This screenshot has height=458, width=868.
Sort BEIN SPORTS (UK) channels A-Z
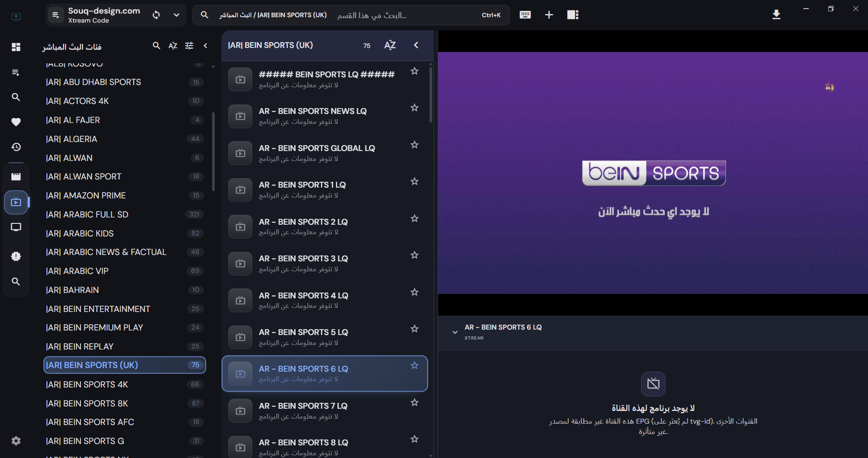click(390, 45)
